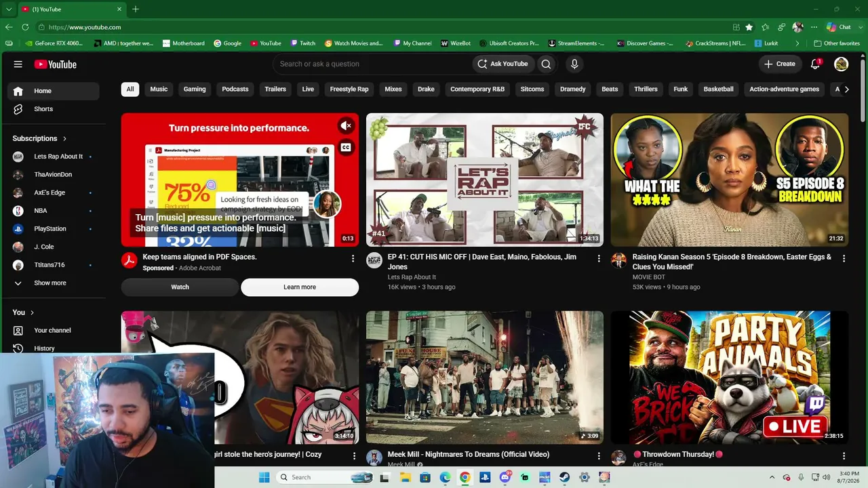
Task: Open the browser tab search dropdown
Action: (9, 9)
